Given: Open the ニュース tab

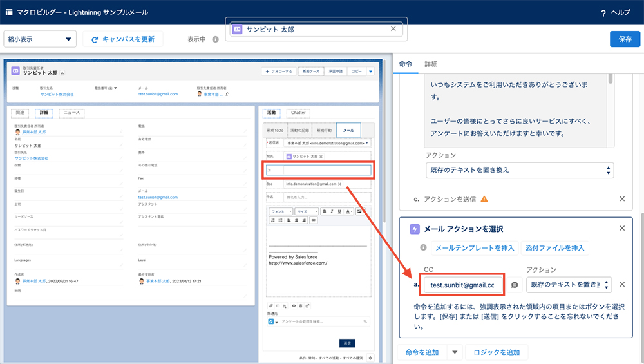Looking at the screenshot, I should click(71, 113).
